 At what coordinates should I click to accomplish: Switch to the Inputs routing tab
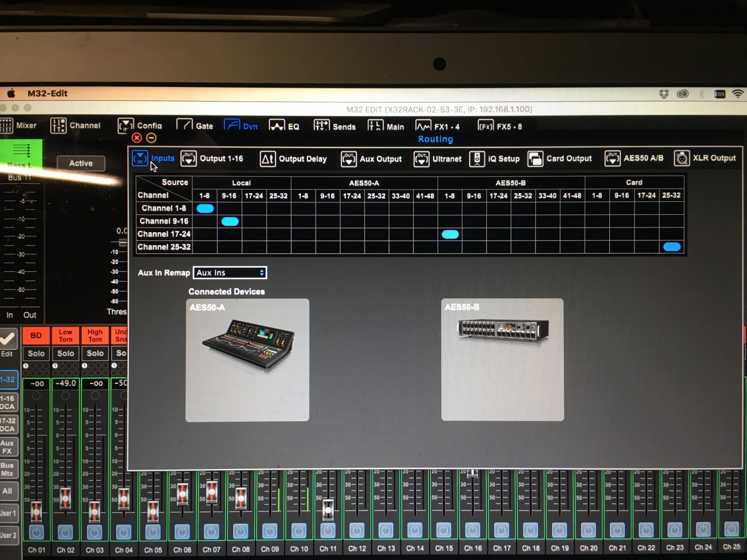[x=153, y=158]
